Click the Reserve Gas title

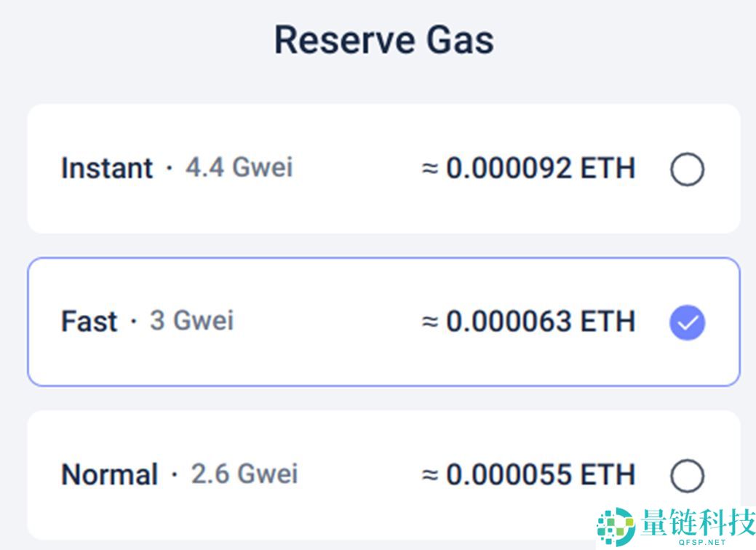click(x=384, y=39)
